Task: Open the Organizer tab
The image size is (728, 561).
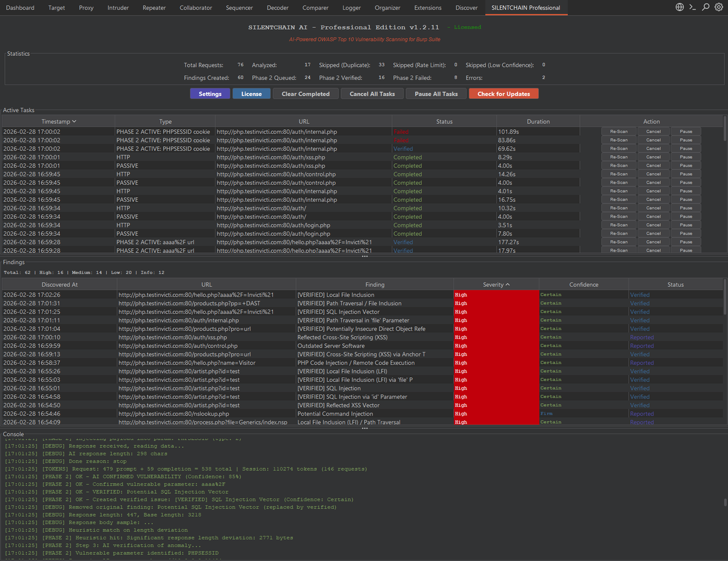Action: (387, 8)
